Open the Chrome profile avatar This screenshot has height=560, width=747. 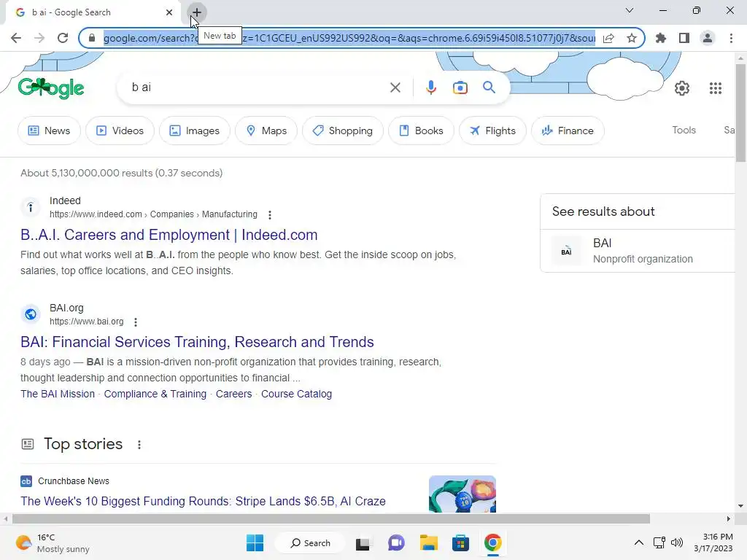pyautogui.click(x=708, y=38)
